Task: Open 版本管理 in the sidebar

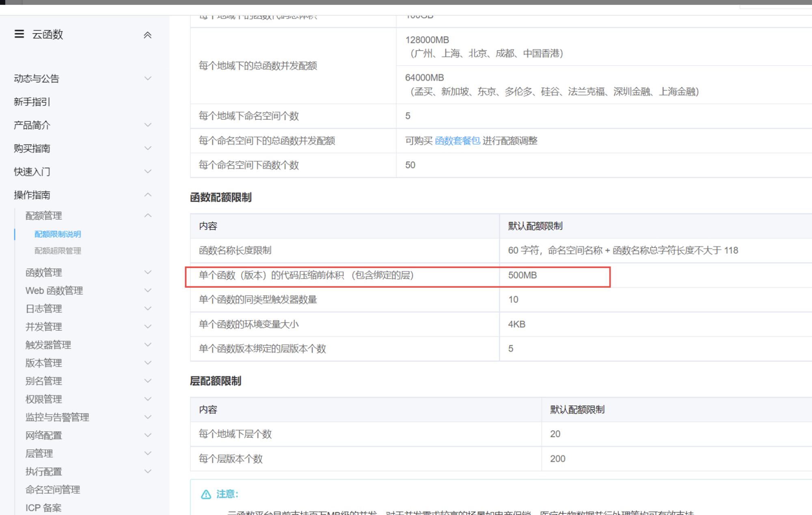Action: [x=44, y=363]
